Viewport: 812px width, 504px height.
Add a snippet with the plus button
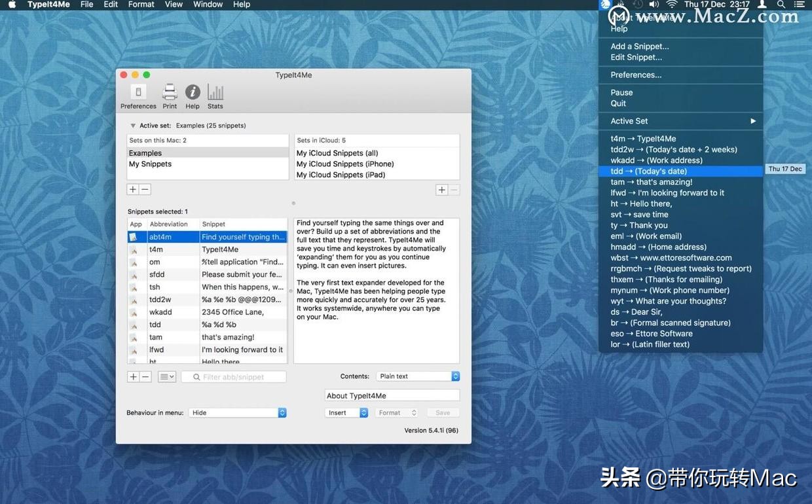(132, 376)
